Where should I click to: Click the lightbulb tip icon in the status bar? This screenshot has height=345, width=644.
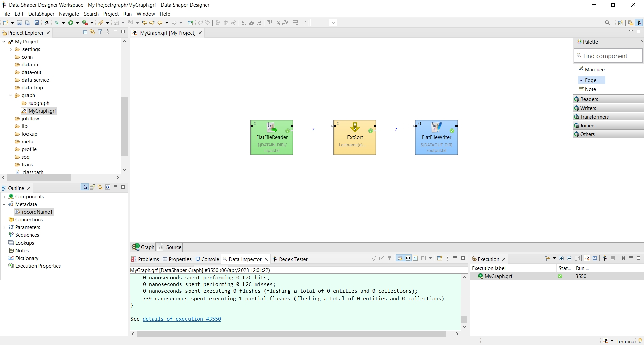coord(640,341)
